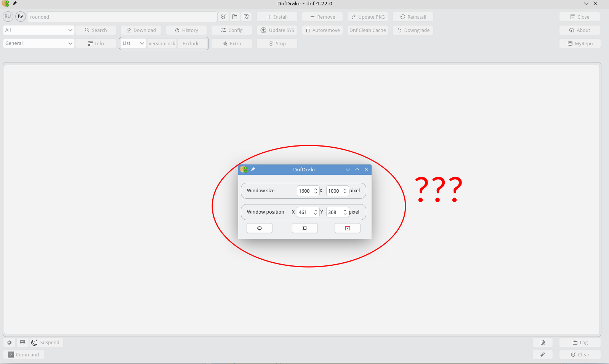Open the Config settings
Screen dimensions: 609x364
(x=232, y=30)
